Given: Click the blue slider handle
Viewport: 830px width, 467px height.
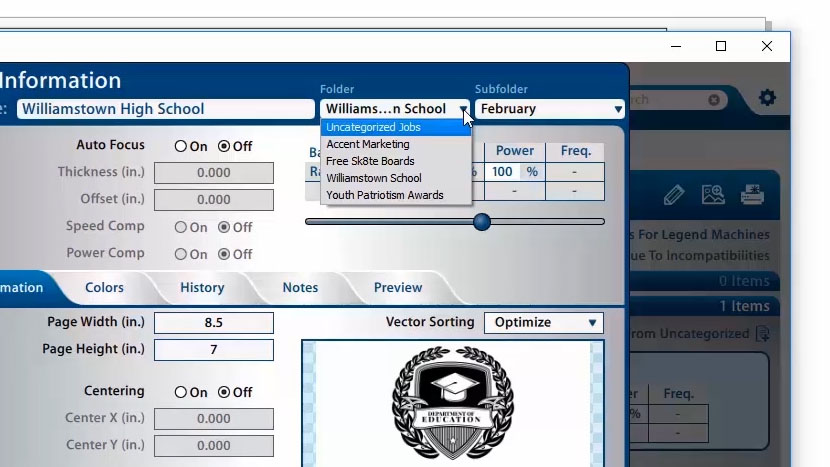Looking at the screenshot, I should click(482, 221).
